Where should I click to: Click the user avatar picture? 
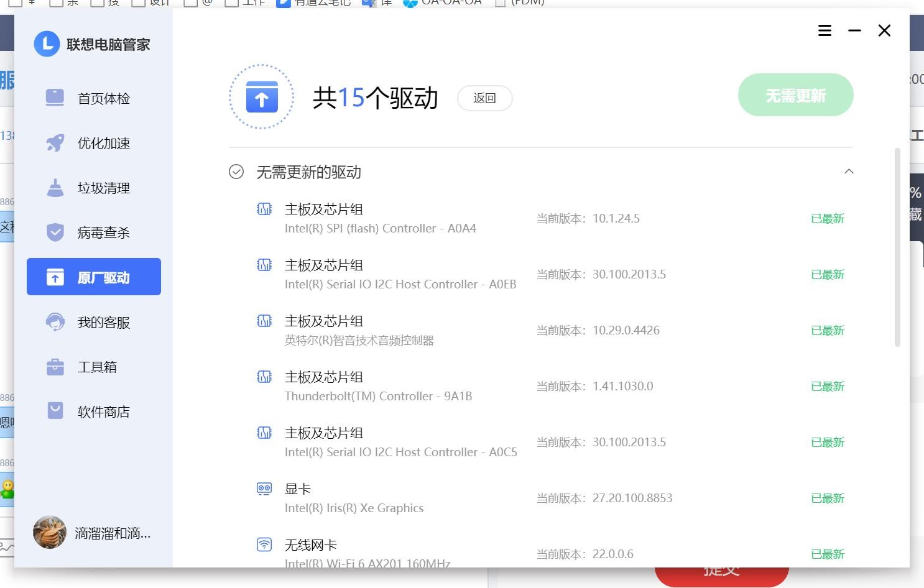tap(50, 533)
